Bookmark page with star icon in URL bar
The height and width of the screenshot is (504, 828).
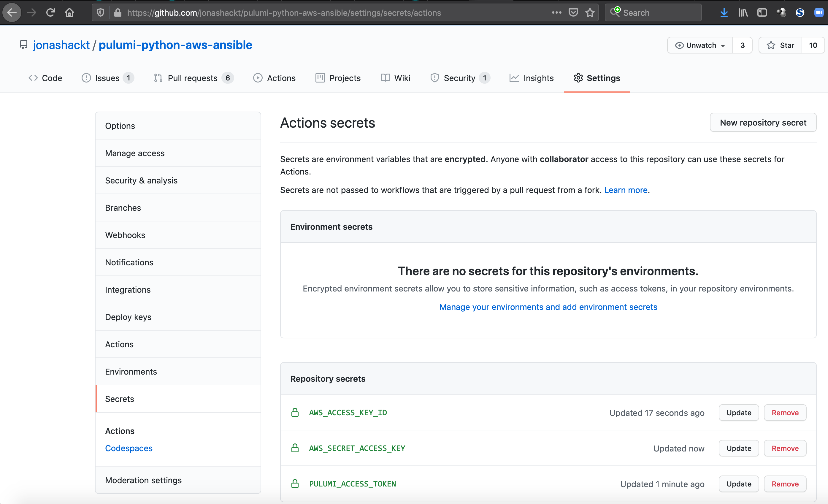(590, 13)
